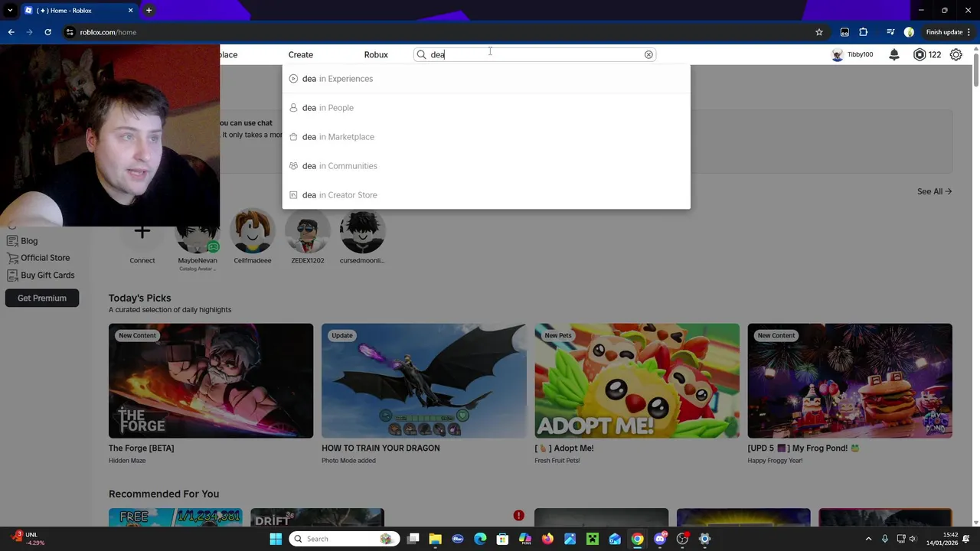Open Minecraft from the taskbar

[592, 539]
